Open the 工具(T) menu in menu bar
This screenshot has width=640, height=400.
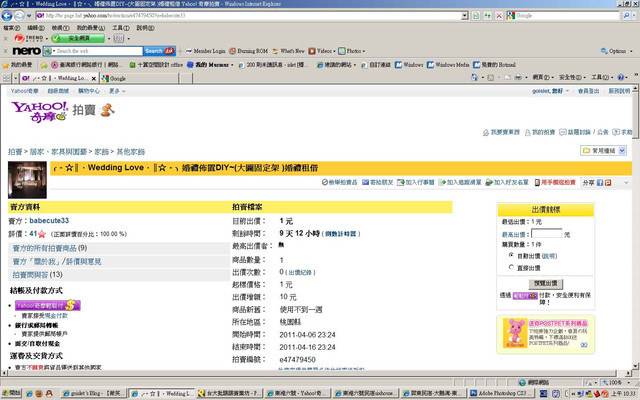pos(121,28)
